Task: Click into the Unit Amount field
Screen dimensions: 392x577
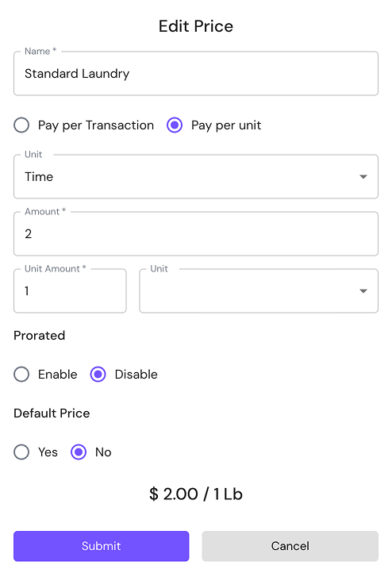Action: (x=70, y=290)
